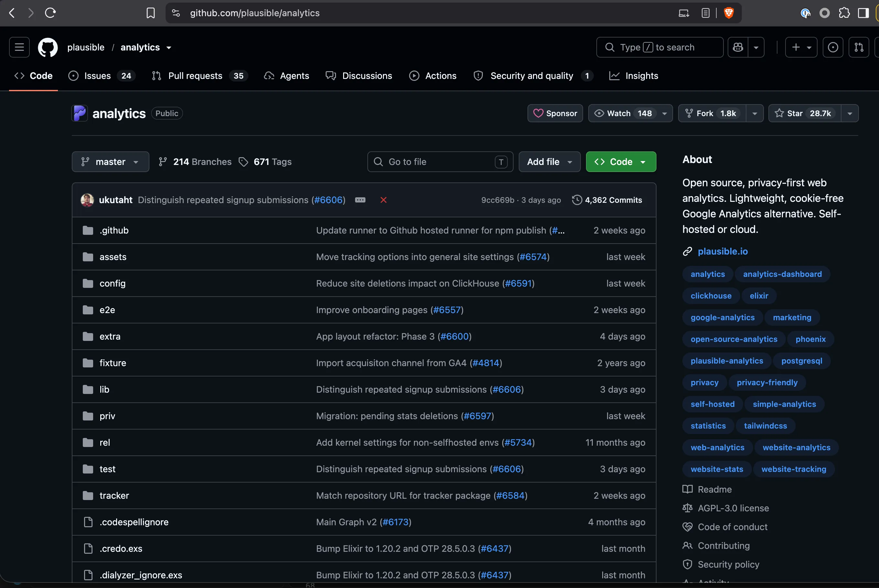
Task: Click the plausible repository logo
Action: [80, 113]
